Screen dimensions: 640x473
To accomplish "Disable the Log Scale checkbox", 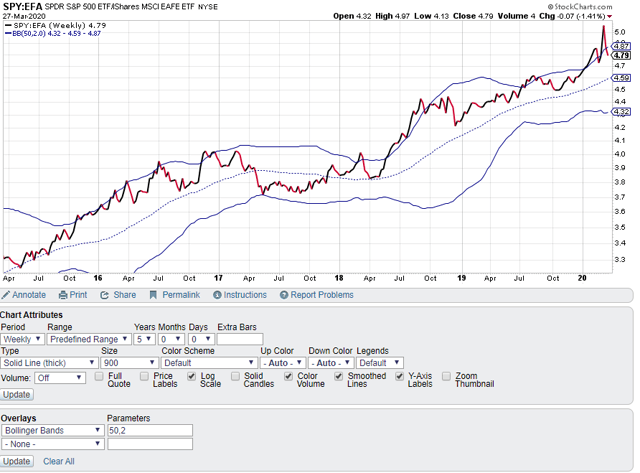I will pos(191,376).
